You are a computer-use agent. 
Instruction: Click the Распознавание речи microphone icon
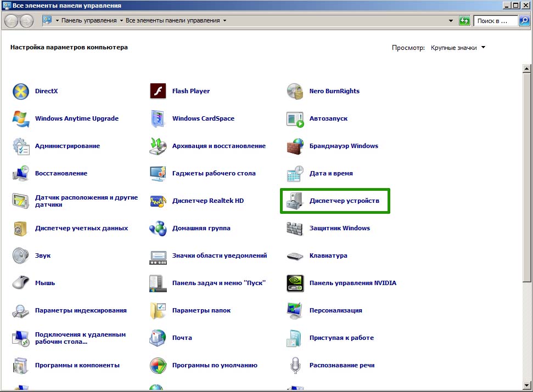click(295, 366)
